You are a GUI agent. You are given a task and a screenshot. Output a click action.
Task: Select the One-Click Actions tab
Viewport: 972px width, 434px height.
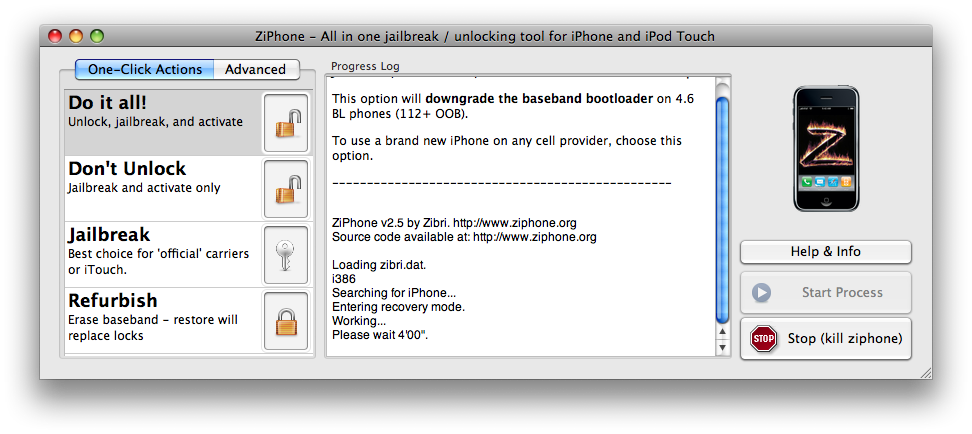click(145, 69)
